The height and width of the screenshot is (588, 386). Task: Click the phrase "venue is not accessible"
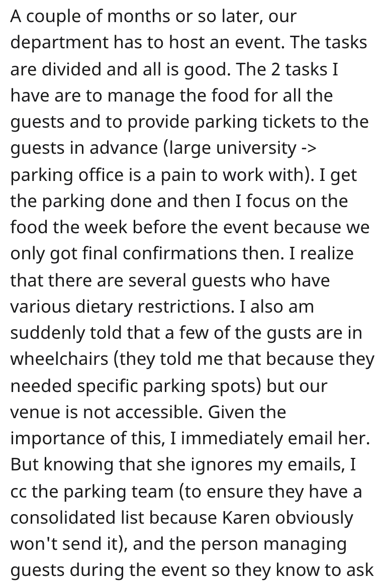(100, 411)
